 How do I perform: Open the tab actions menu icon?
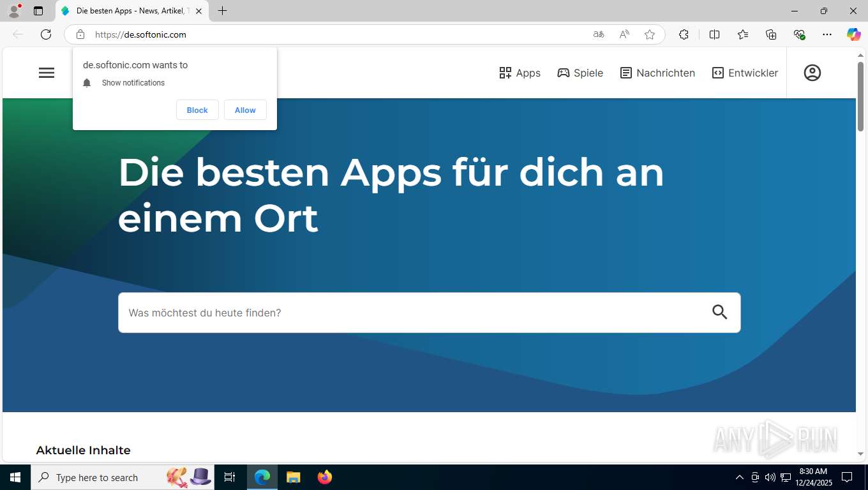click(38, 11)
